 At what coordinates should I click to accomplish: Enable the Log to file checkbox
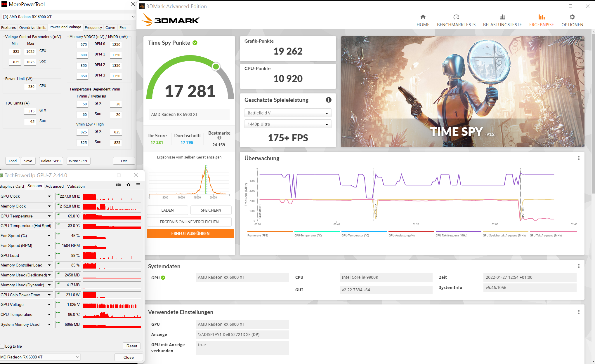[2, 346]
